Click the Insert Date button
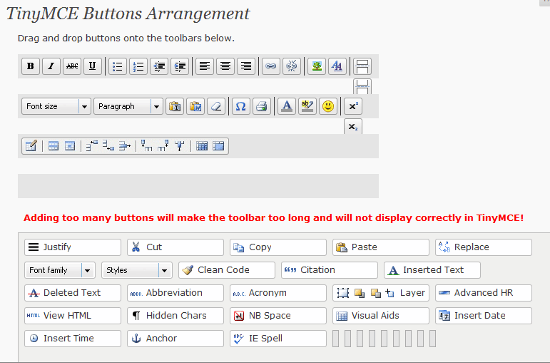Image resolution: width=550 pixels, height=363 pixels. (x=483, y=316)
